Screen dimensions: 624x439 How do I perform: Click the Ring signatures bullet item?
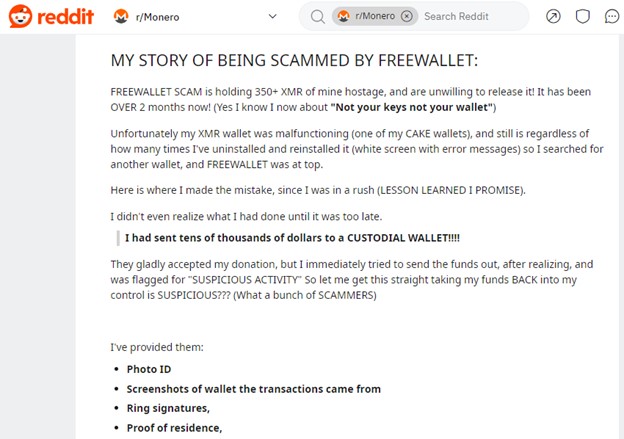(x=168, y=408)
